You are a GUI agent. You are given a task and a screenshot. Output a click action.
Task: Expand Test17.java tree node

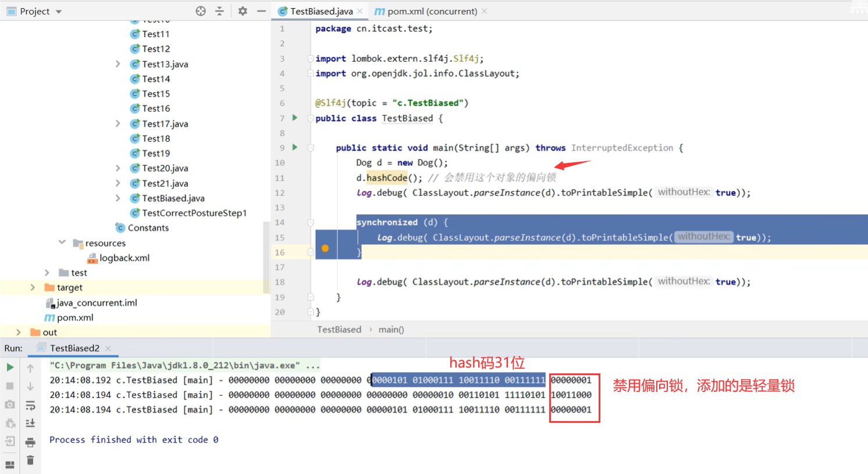coord(118,123)
